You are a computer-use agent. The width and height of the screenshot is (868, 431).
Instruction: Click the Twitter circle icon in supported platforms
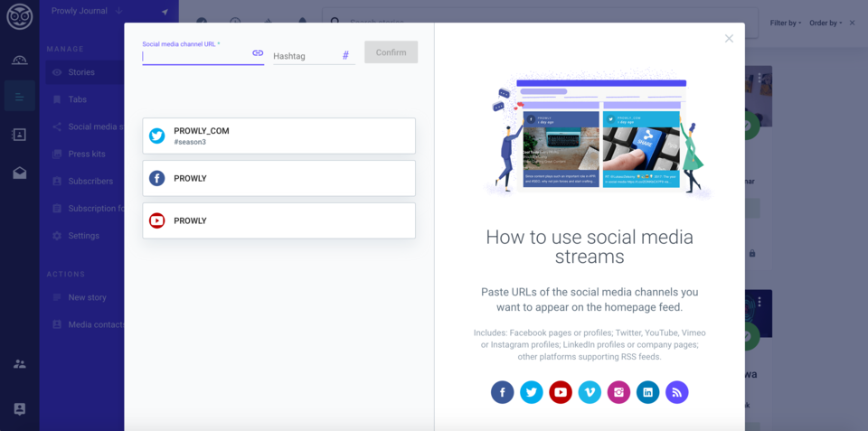click(x=532, y=392)
